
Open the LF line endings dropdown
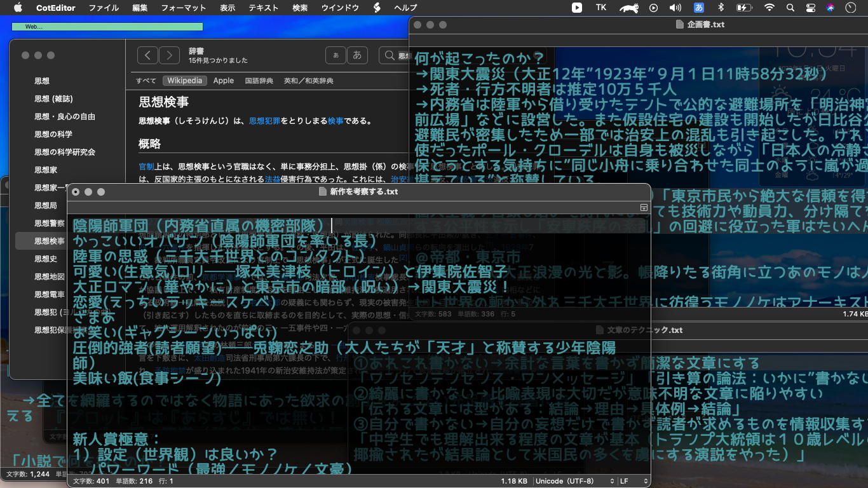coord(632,481)
